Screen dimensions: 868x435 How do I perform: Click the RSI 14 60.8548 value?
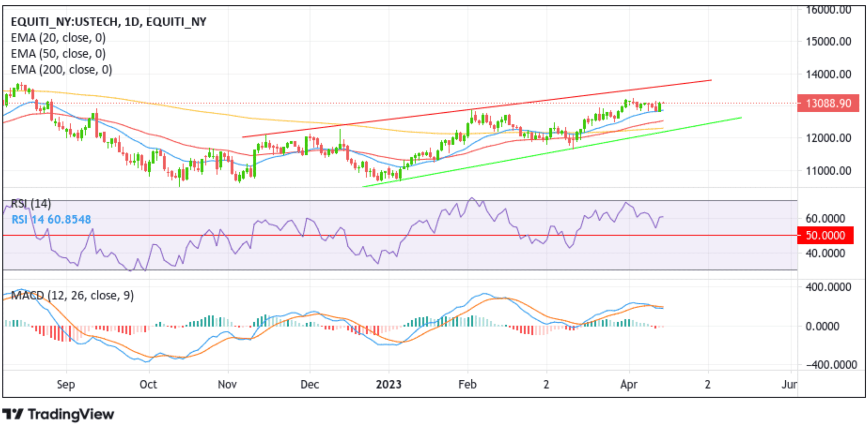tap(51, 219)
